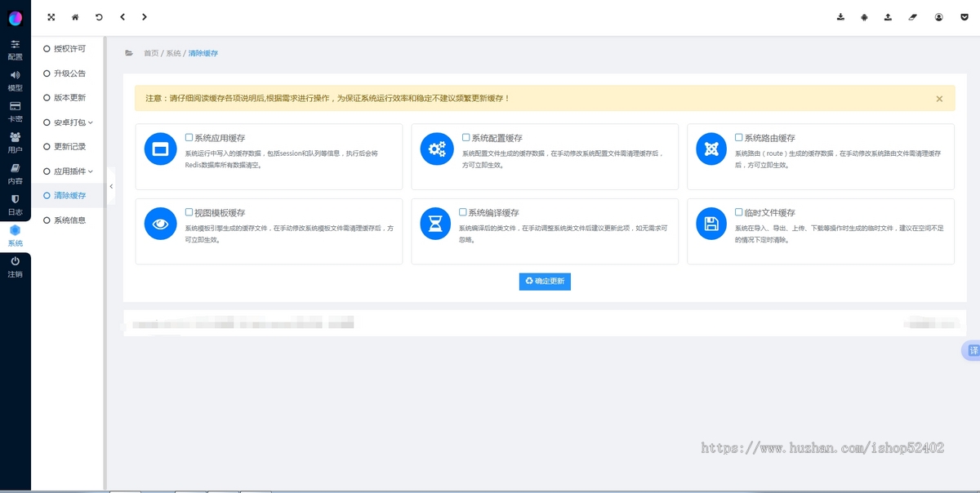Click the blue gears icon for 系统配置缓存

tap(436, 149)
